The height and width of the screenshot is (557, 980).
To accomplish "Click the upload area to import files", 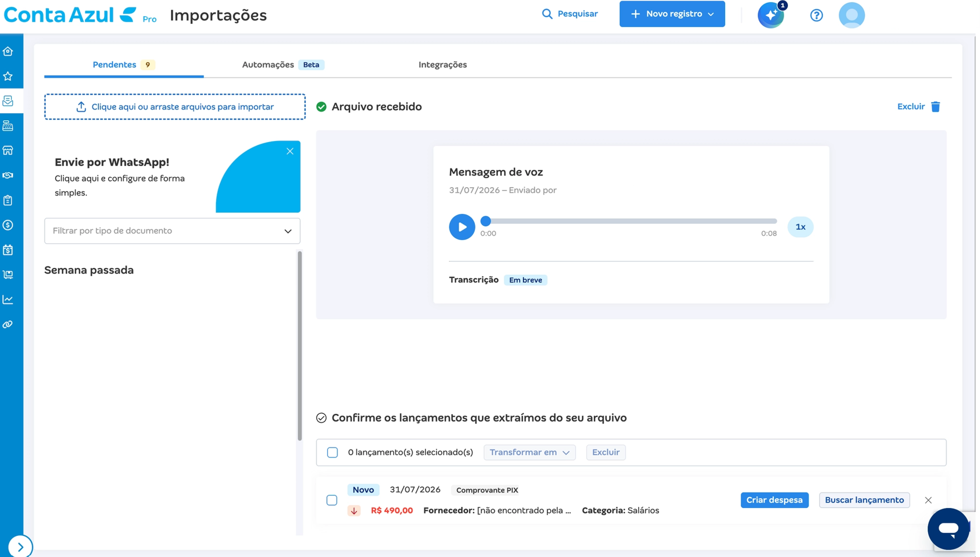I will (175, 106).
